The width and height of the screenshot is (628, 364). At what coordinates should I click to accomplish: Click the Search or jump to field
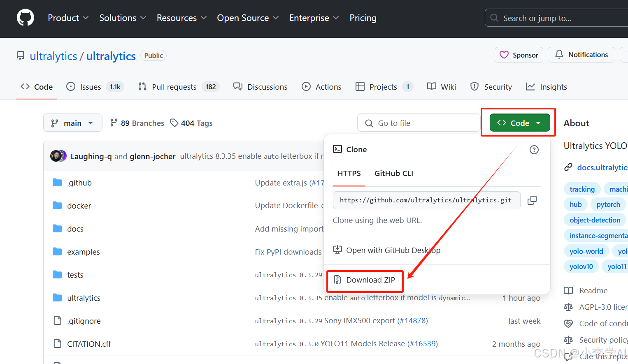click(x=556, y=18)
